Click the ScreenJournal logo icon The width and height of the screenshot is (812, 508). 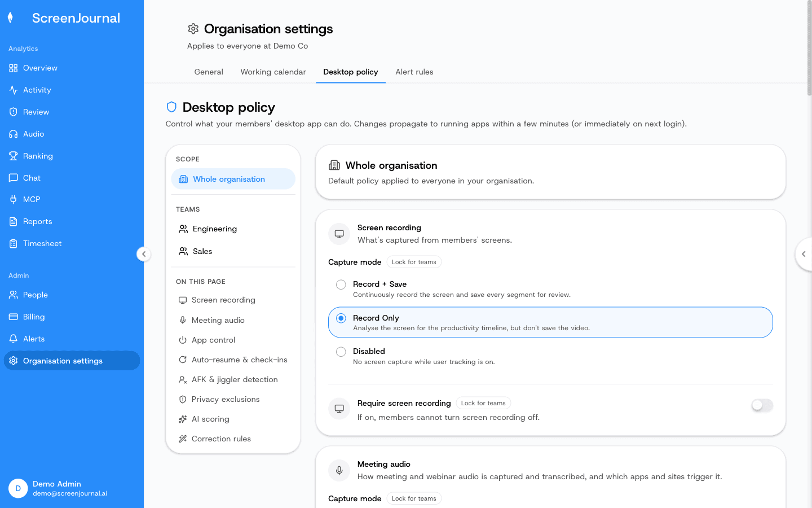click(x=10, y=18)
